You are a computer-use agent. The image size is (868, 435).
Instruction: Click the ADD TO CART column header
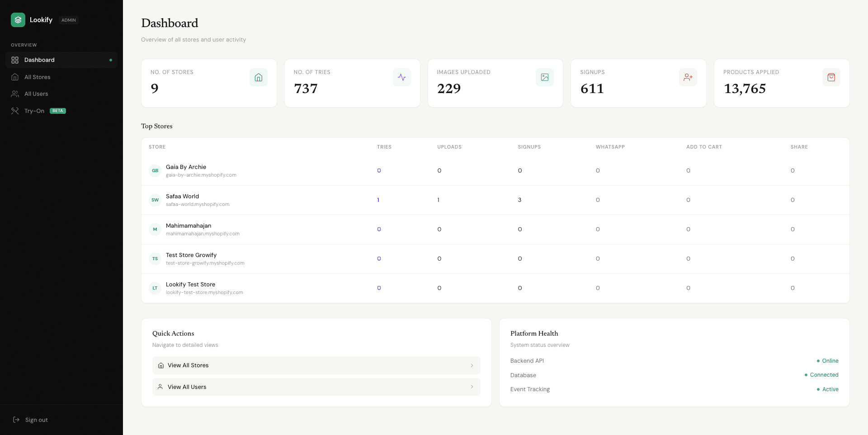[x=704, y=147]
